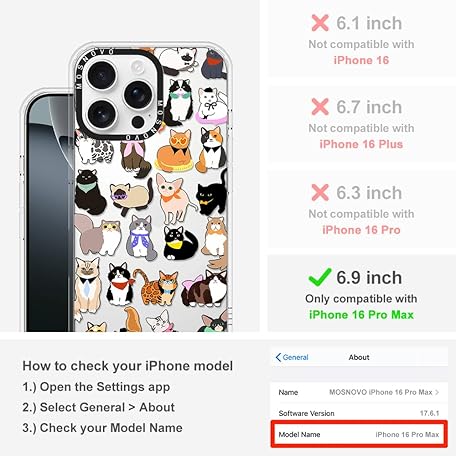Click the red X beside 6.1 inch

point(320,23)
